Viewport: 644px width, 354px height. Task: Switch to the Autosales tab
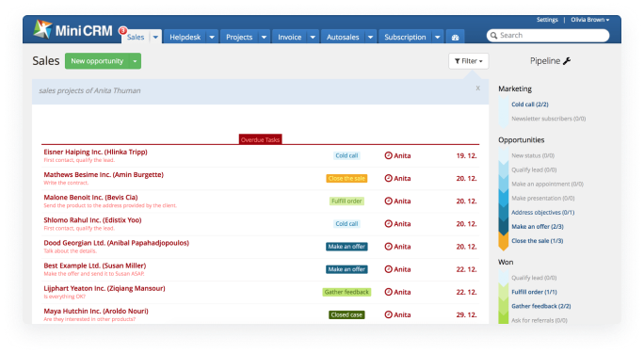(x=343, y=37)
